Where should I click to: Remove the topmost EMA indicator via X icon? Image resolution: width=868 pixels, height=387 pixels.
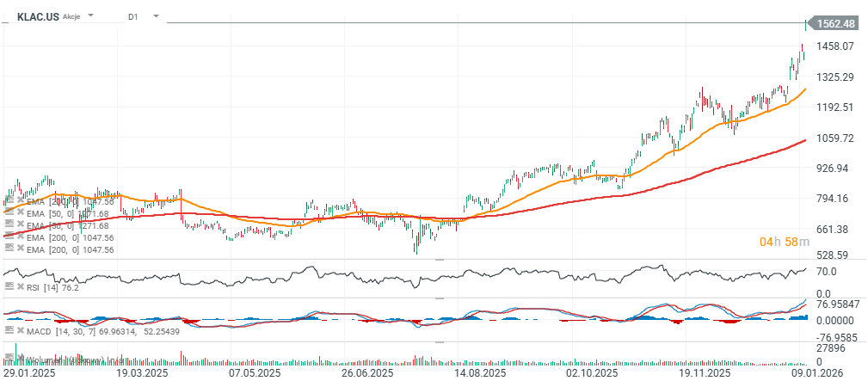coord(20,200)
